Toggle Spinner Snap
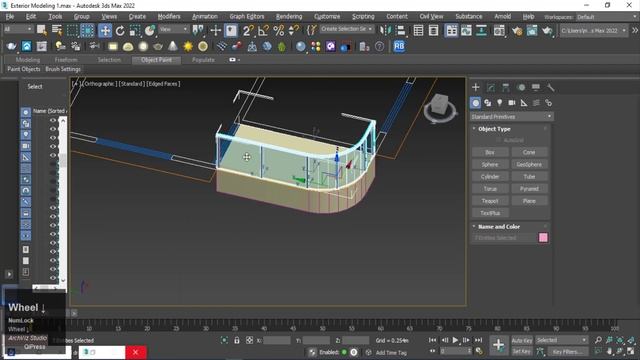The width and height of the screenshot is (640, 360). point(293,30)
